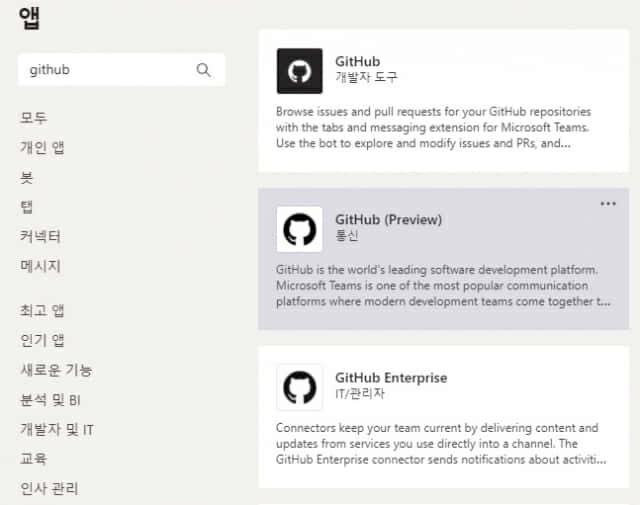Select the 봇 category
This screenshot has width=640, height=505.
27,177
